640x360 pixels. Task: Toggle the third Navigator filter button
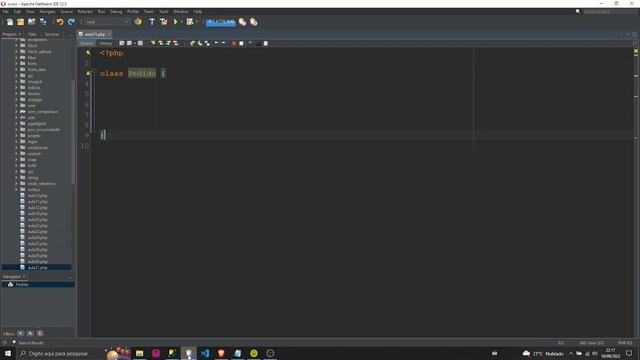[40, 333]
